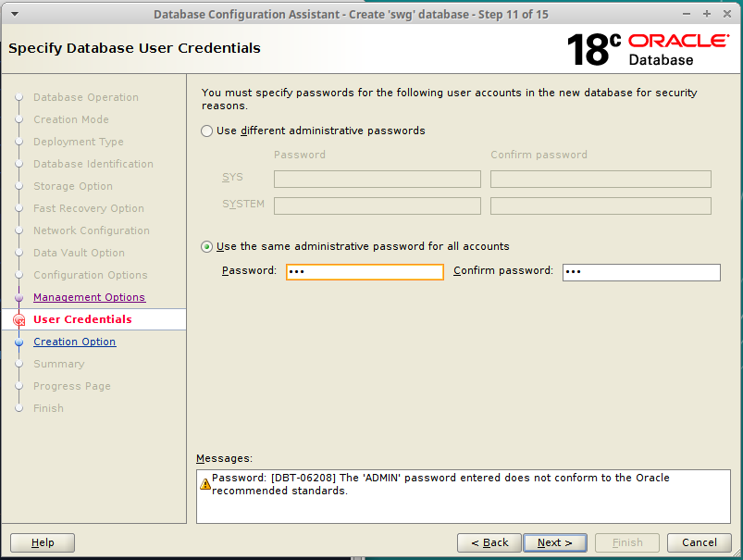This screenshot has width=743, height=560.
Task: Click the warning icon in Messages box
Action: click(204, 484)
